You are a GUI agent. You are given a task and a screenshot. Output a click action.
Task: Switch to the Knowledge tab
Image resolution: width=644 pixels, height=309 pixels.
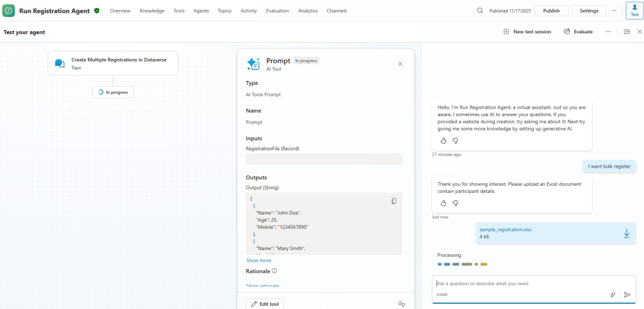click(x=152, y=11)
